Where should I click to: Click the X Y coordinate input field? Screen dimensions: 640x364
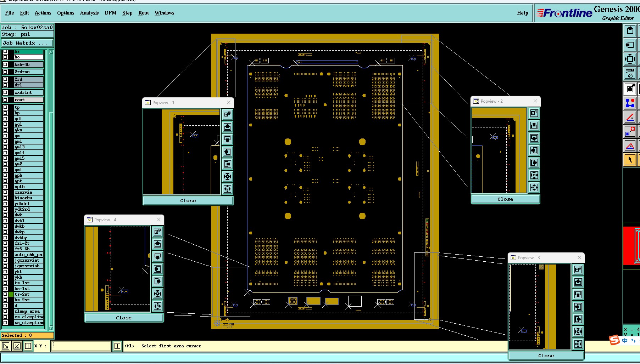tap(81, 346)
